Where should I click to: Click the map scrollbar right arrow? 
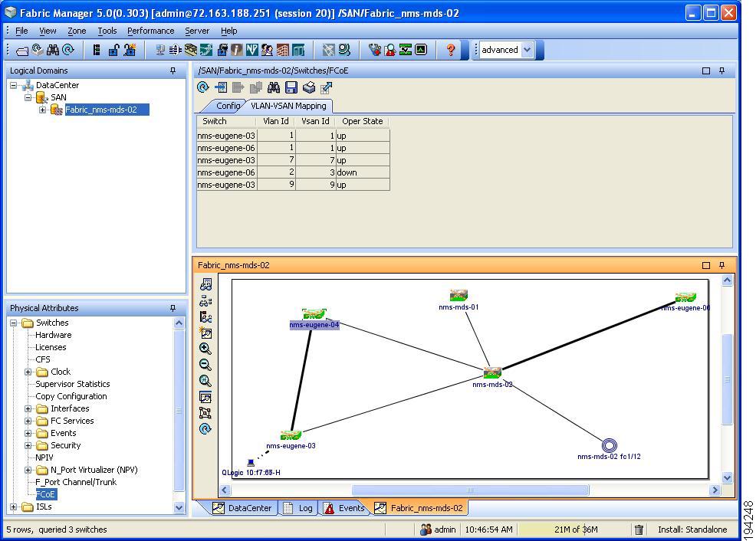715,490
